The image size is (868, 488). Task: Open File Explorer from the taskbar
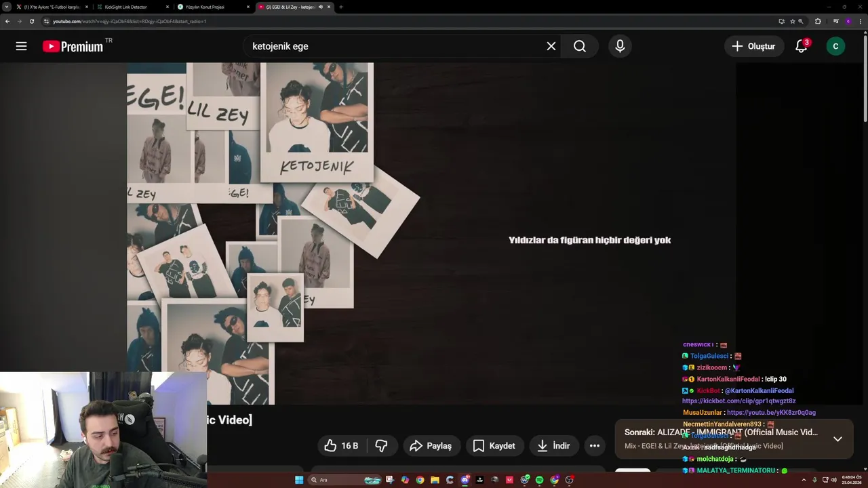click(x=435, y=480)
